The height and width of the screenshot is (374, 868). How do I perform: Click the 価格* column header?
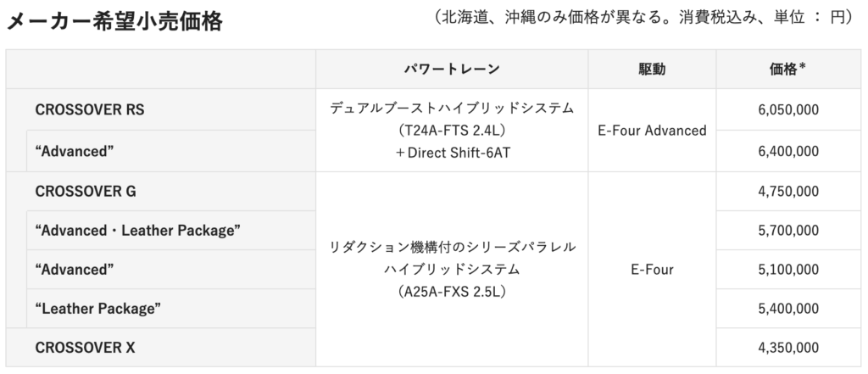789,70
